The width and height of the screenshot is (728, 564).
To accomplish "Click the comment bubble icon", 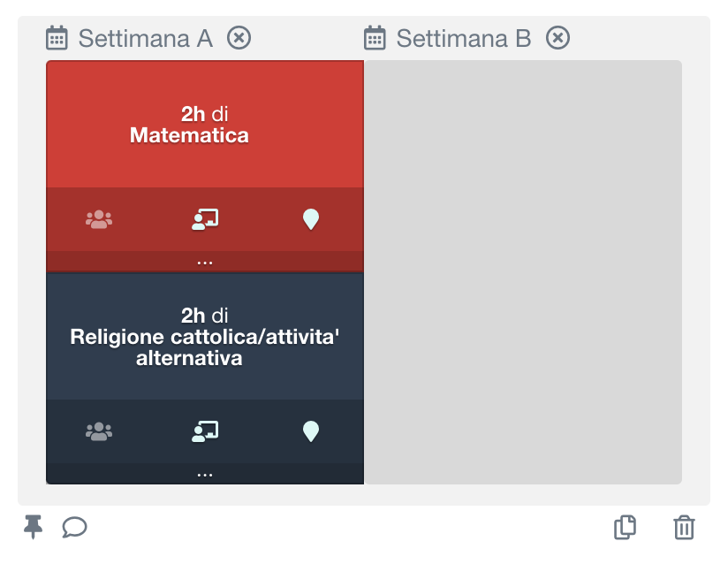I will [74, 528].
